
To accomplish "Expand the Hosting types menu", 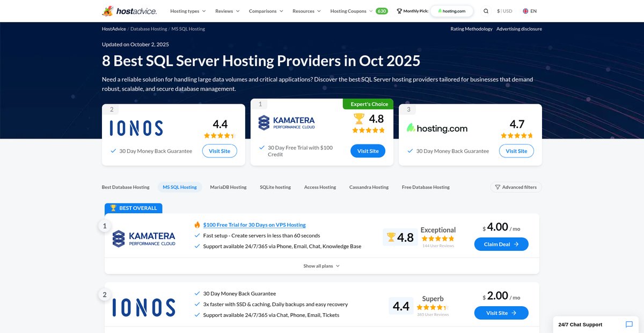I will pos(188,11).
